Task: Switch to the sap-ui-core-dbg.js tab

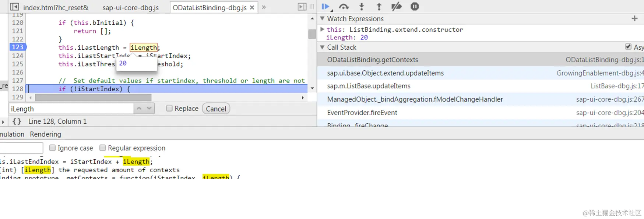Action: (x=131, y=7)
